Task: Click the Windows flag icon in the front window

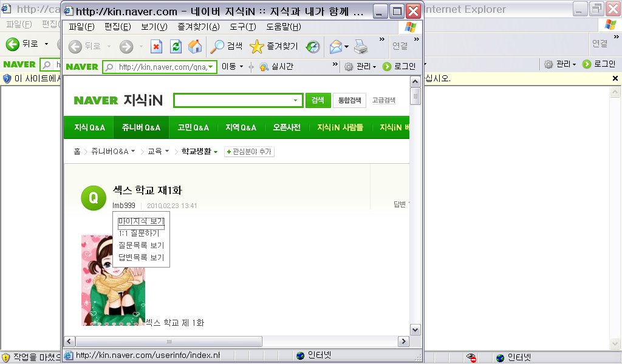Action: tap(411, 27)
